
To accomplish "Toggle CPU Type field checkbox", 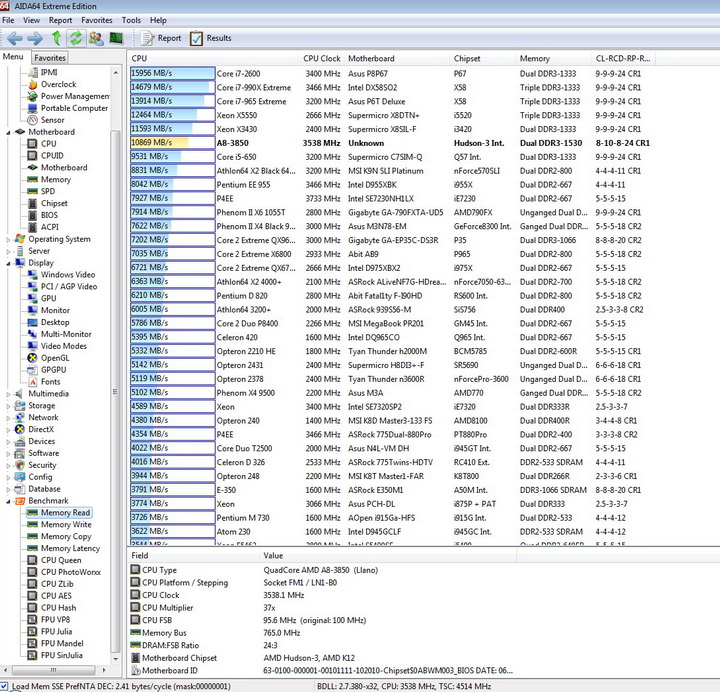I will point(135,570).
